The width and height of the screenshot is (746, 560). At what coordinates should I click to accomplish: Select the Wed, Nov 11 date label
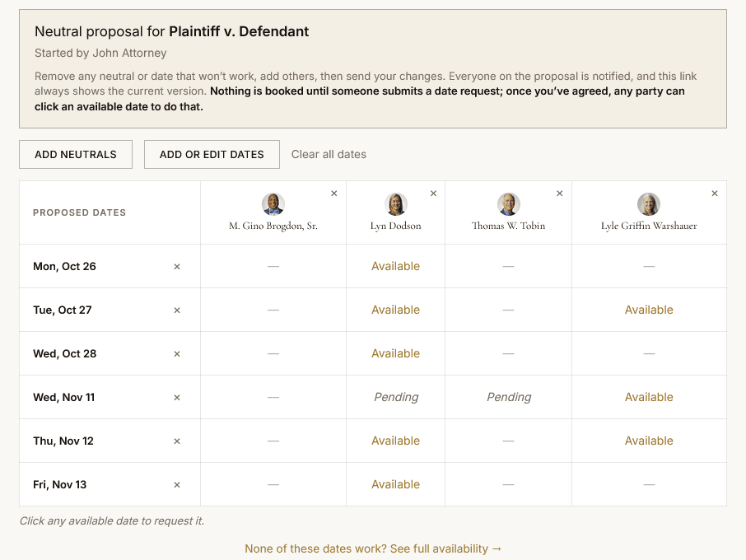pos(63,397)
